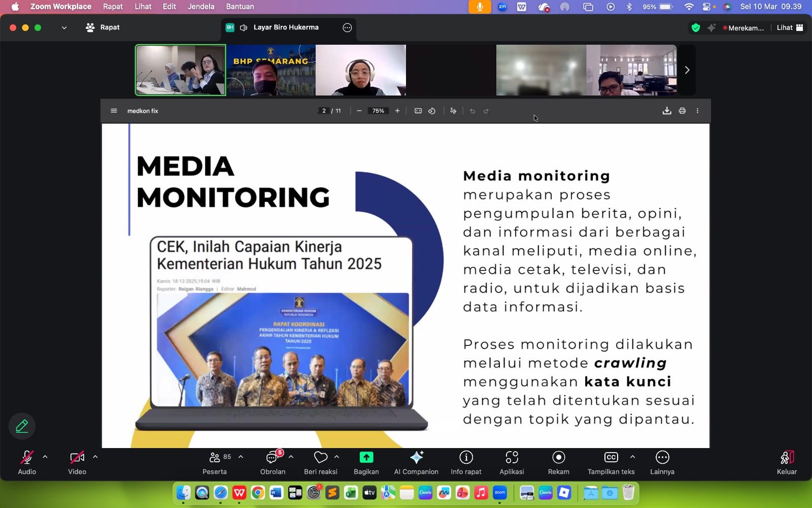Image resolution: width=812 pixels, height=508 pixels.
Task: Switch to the Layar Biro Hukerma tab
Action: pos(286,27)
